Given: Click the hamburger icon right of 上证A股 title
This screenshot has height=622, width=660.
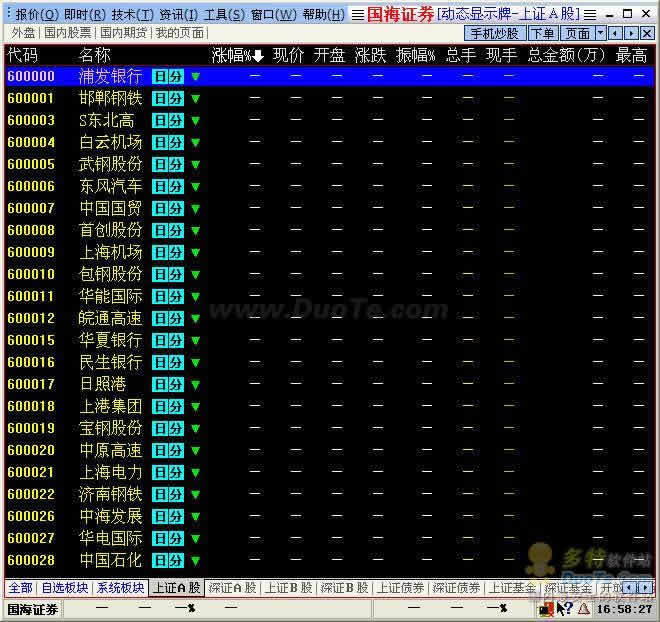Looking at the screenshot, I should 590,15.
